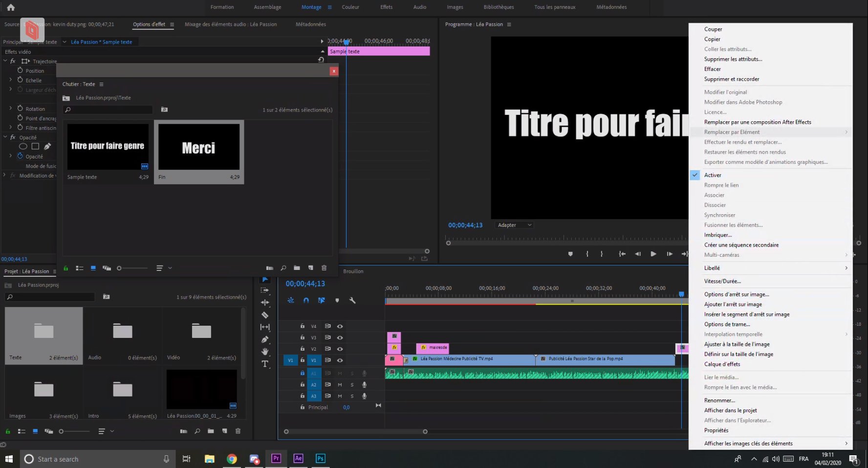Open Chutier Texte panel menu
868x468 pixels.
point(101,84)
